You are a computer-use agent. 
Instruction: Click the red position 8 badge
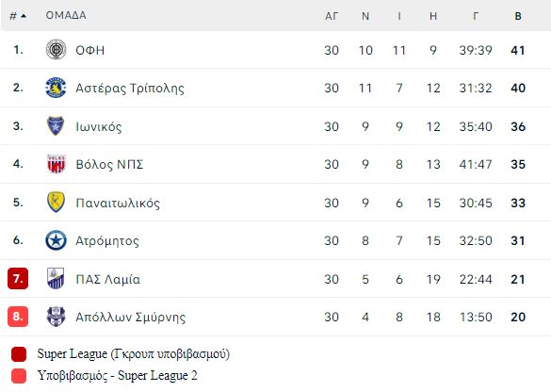[18, 317]
